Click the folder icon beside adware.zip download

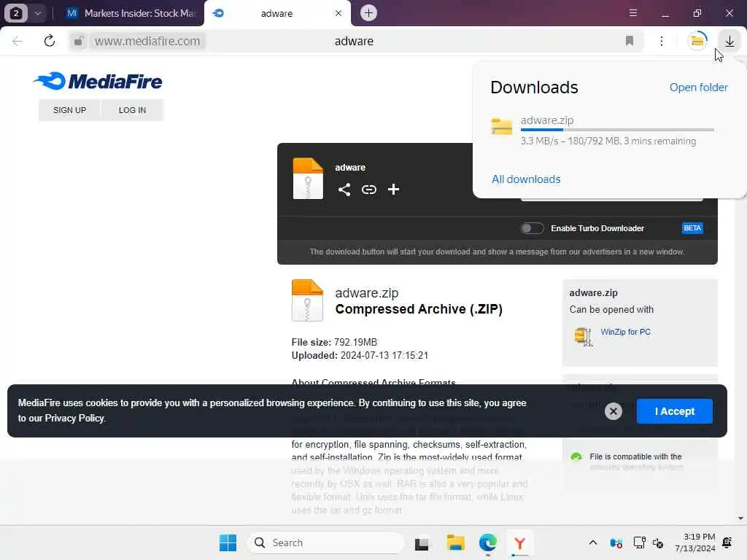pyautogui.click(x=502, y=127)
